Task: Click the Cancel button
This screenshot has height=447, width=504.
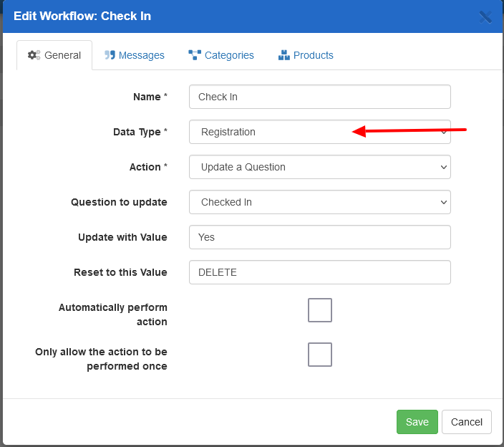Action: click(x=466, y=422)
